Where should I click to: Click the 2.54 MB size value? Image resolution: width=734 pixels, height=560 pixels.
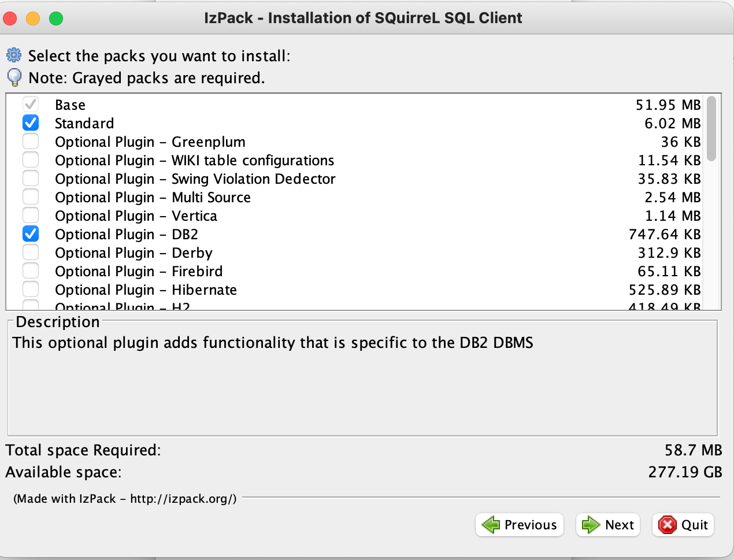point(673,197)
